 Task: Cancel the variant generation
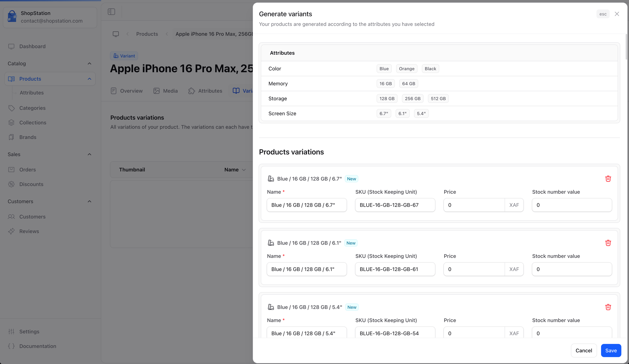click(x=584, y=350)
